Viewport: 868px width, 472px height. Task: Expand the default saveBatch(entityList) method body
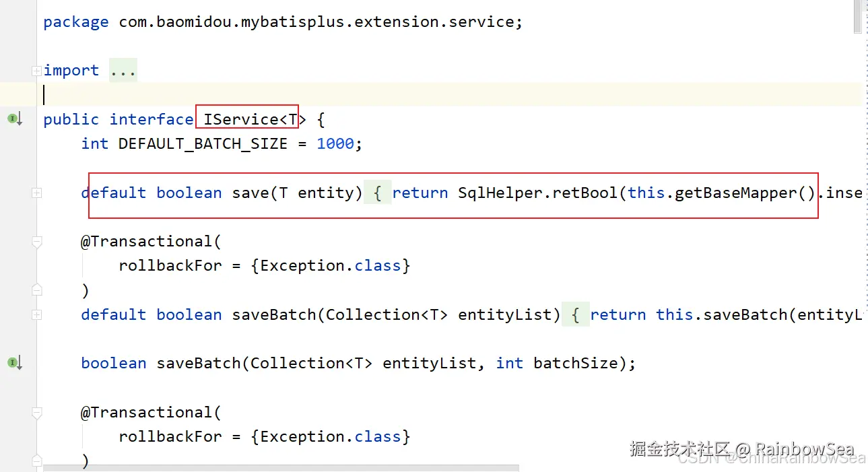(x=36, y=314)
